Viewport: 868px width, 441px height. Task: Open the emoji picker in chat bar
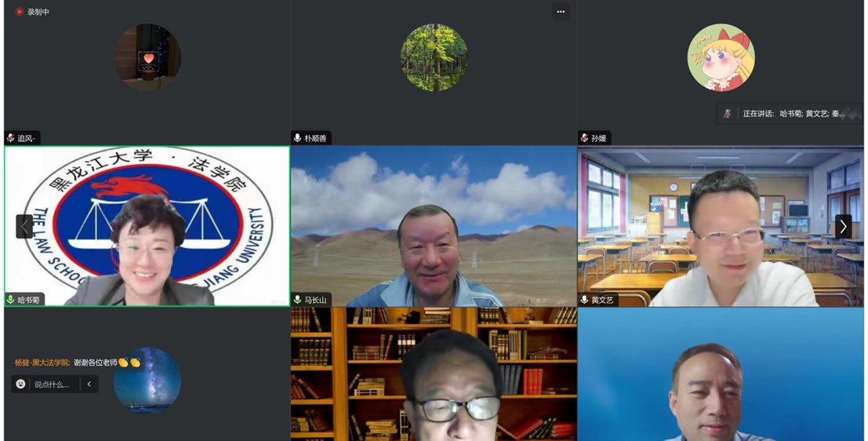click(x=21, y=385)
